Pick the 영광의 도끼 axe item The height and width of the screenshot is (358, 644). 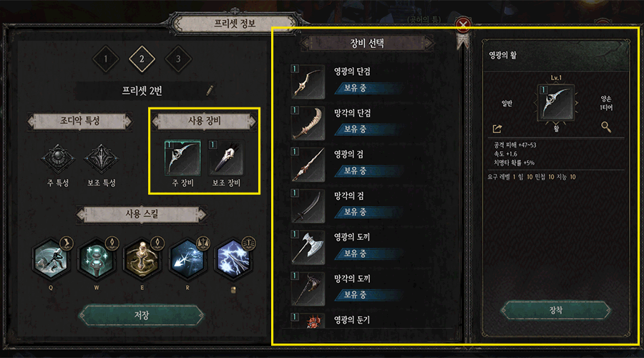click(347, 247)
